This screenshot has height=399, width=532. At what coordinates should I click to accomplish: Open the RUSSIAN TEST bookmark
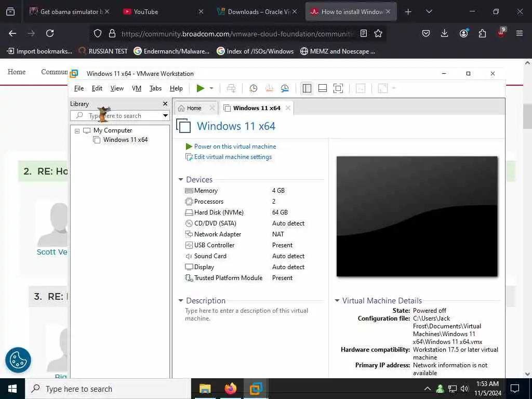[103, 51]
